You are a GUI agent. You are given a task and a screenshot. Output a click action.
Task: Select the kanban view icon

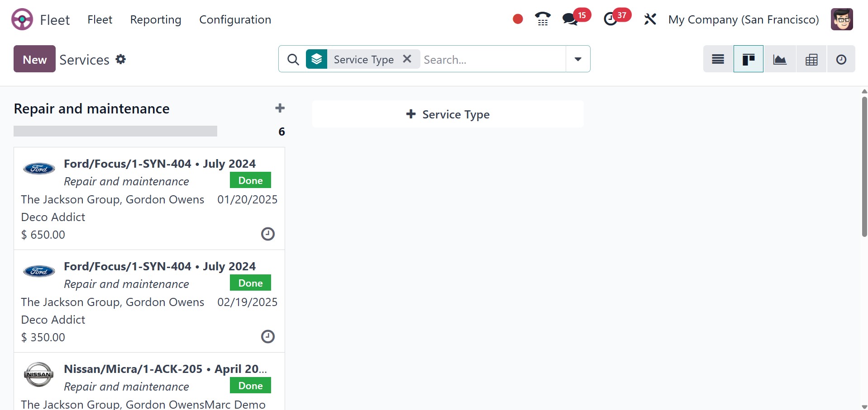pyautogui.click(x=748, y=59)
